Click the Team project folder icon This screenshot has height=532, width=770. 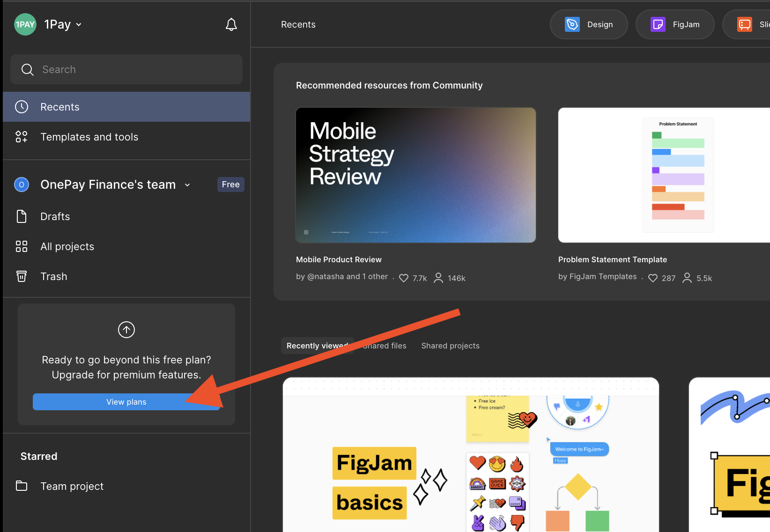22,486
